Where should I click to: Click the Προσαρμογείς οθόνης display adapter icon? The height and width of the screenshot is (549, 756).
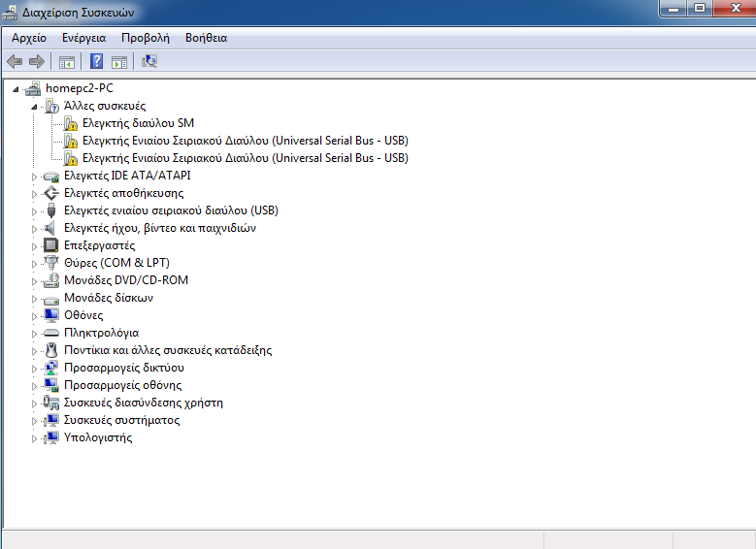51,385
